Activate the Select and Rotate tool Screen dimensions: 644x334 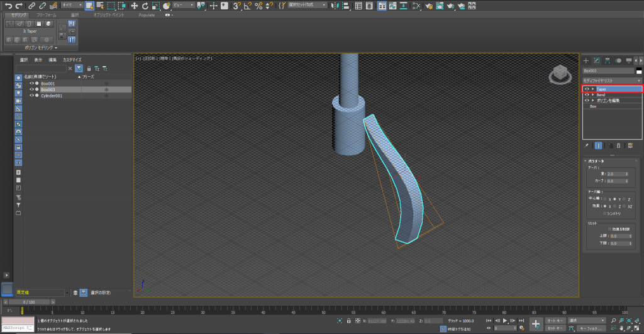click(x=145, y=6)
